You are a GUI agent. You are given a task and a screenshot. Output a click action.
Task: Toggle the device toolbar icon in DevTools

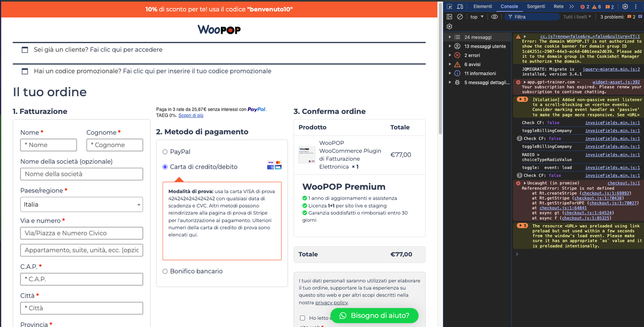pyautogui.click(x=460, y=7)
